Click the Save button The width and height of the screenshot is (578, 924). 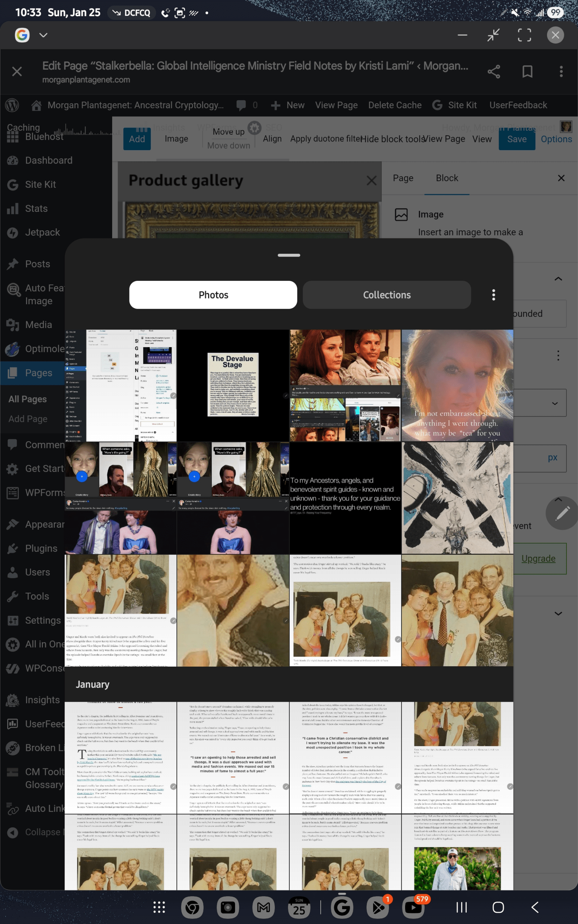click(x=516, y=139)
